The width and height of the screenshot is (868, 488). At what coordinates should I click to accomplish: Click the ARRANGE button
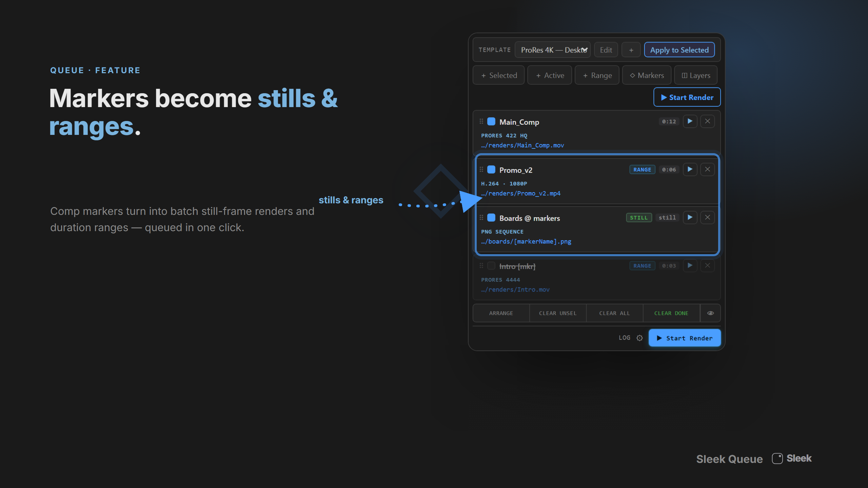point(501,313)
